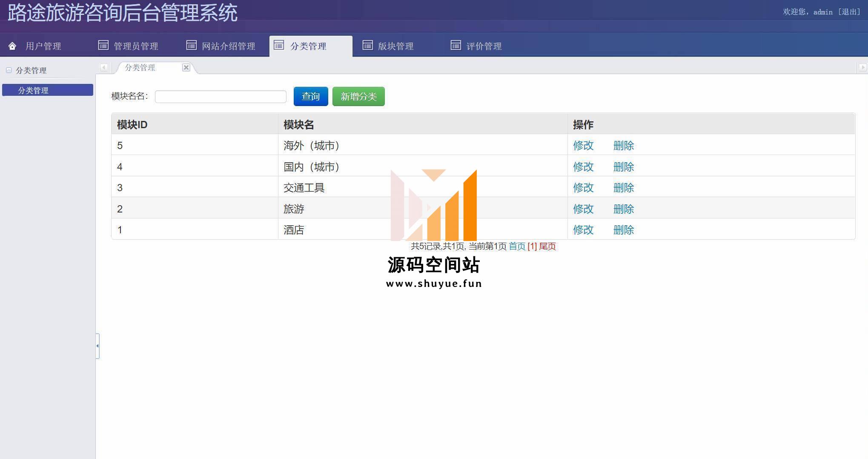Close the 分类管理 content tab
The image size is (868, 459).
[x=186, y=67]
